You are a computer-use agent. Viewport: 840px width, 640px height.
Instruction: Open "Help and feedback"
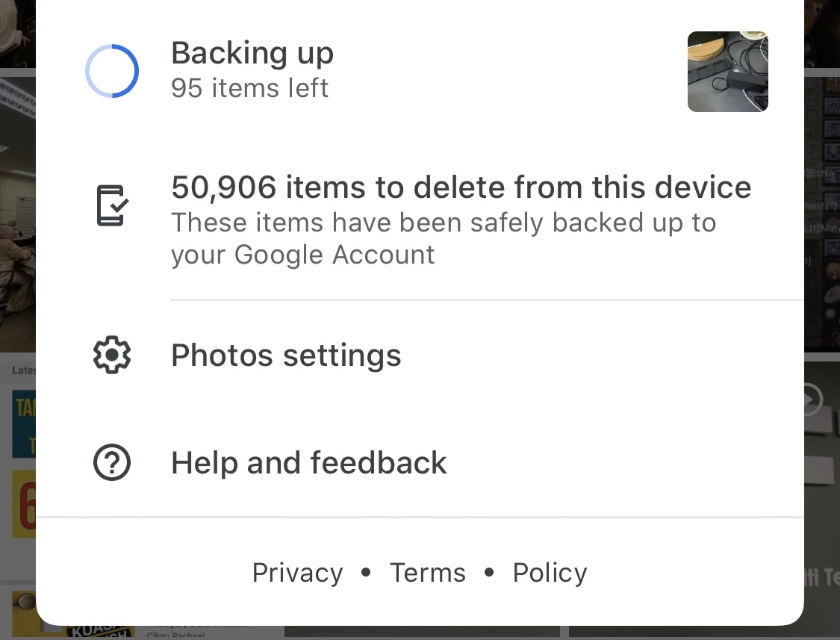[309, 463]
